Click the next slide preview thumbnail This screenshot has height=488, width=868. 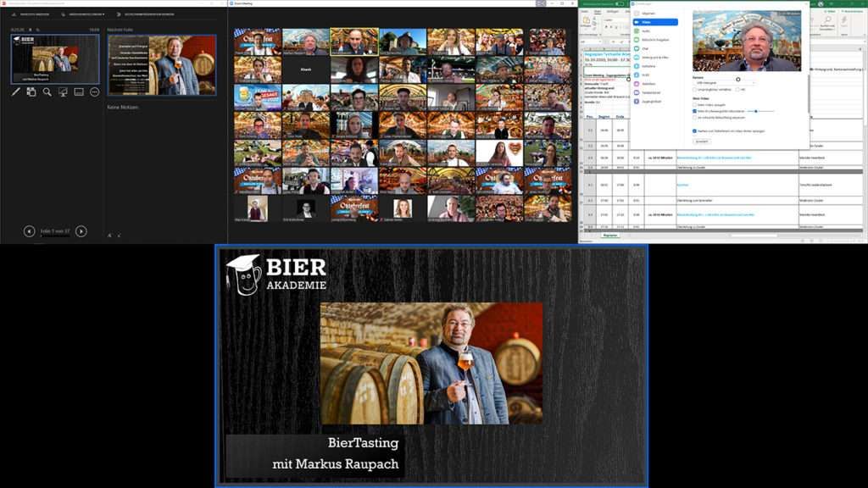click(161, 64)
